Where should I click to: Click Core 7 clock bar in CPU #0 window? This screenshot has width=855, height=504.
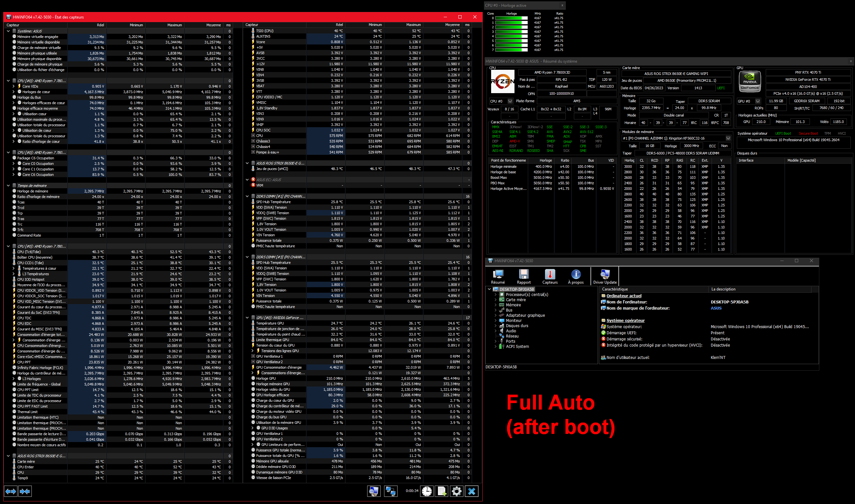(511, 50)
